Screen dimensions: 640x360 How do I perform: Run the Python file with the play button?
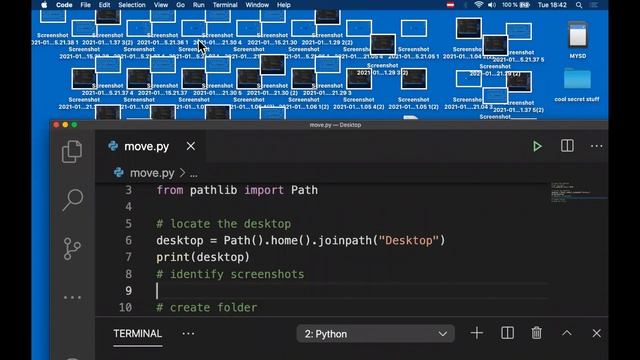(x=537, y=146)
